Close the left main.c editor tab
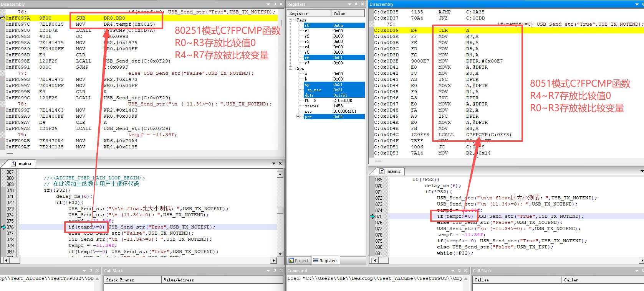The height and width of the screenshot is (291, 644). (280, 163)
